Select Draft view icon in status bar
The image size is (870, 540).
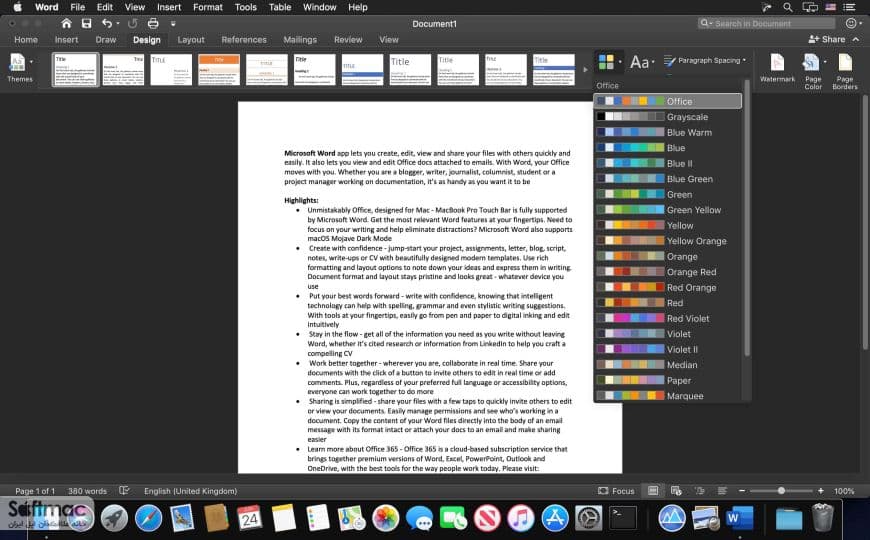tap(722, 491)
